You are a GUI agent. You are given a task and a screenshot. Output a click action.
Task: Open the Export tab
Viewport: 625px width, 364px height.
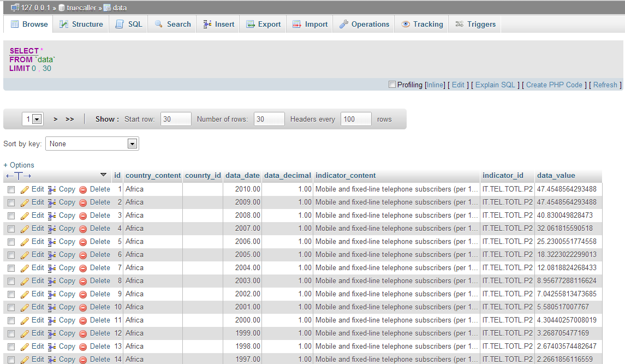[263, 25]
